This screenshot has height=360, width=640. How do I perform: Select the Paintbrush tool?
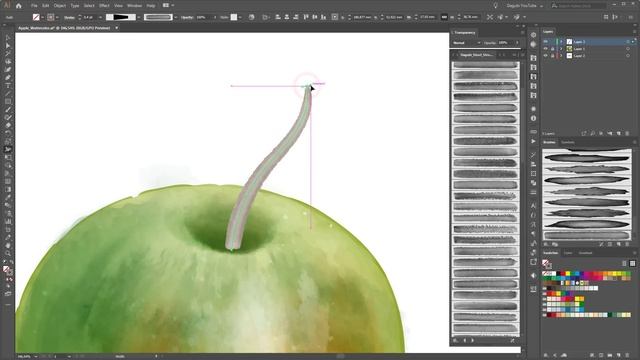click(8, 110)
